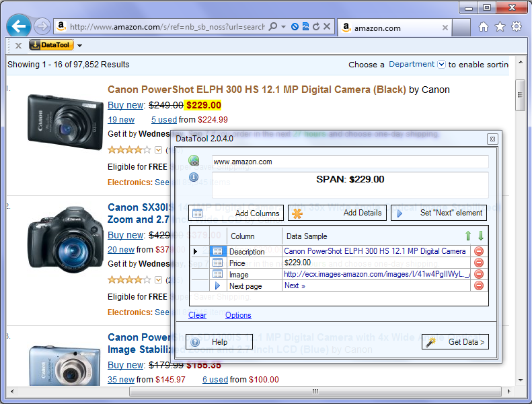Click the blue blocked-content icon in address bar
532x404 pixels.
pyautogui.click(x=295, y=26)
